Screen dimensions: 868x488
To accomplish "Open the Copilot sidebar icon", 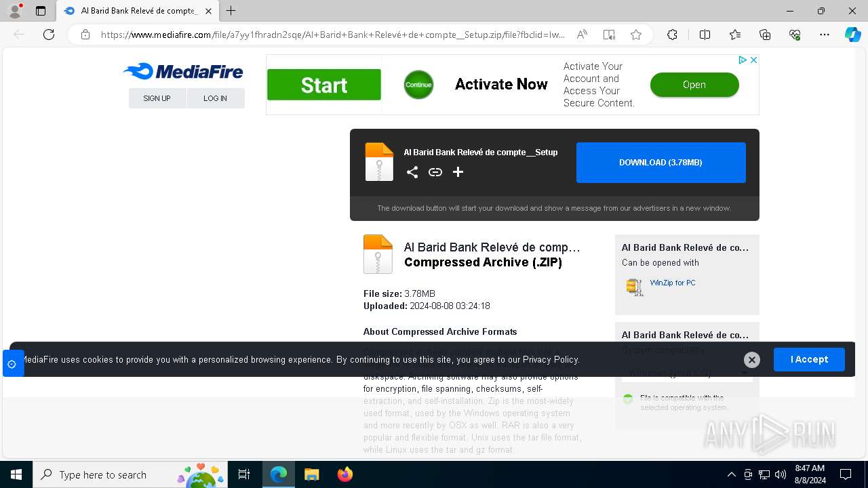I will point(852,35).
